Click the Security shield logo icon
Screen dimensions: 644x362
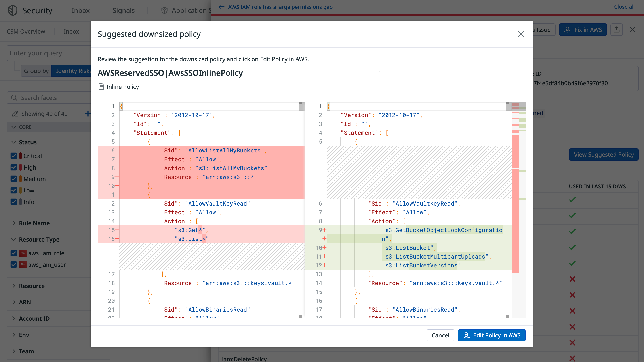click(x=13, y=11)
